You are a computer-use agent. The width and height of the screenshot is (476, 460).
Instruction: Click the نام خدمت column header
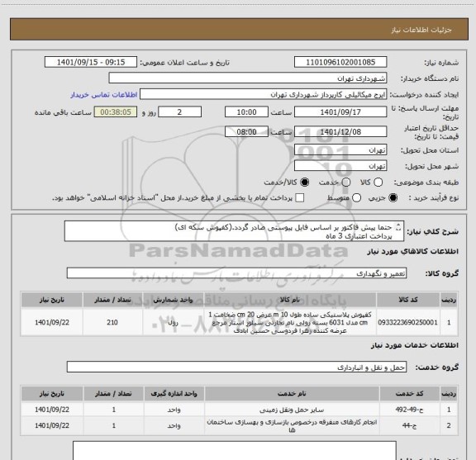tap(292, 394)
